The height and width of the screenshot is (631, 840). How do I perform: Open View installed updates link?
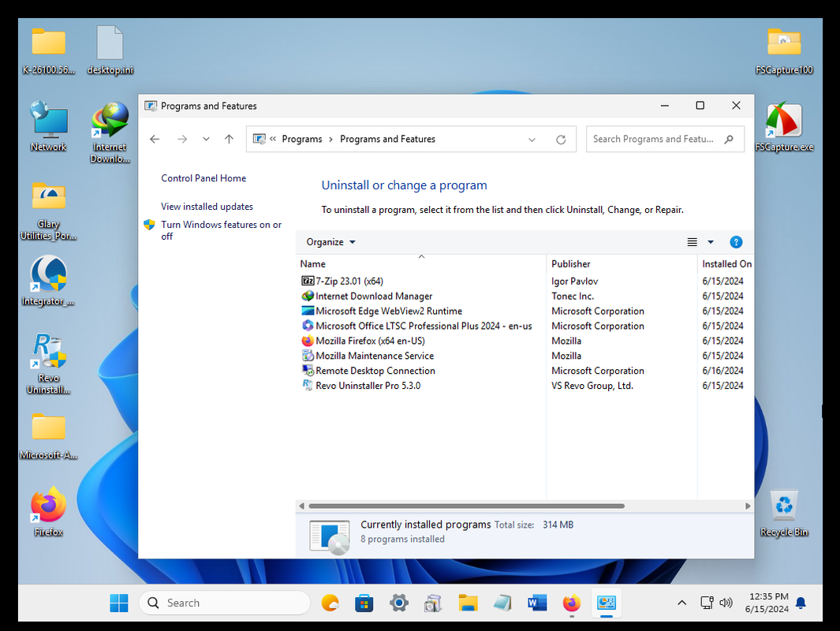pos(207,207)
